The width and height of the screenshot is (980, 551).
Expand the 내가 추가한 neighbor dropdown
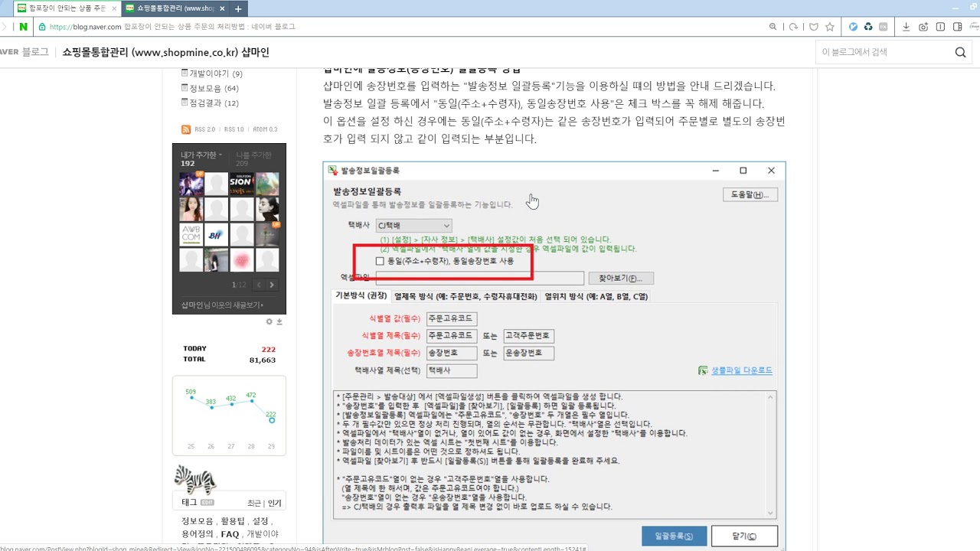201,155
